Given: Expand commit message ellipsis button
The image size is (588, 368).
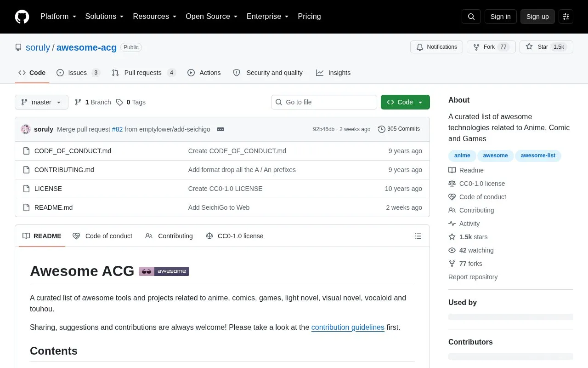Looking at the screenshot, I should [x=220, y=129].
